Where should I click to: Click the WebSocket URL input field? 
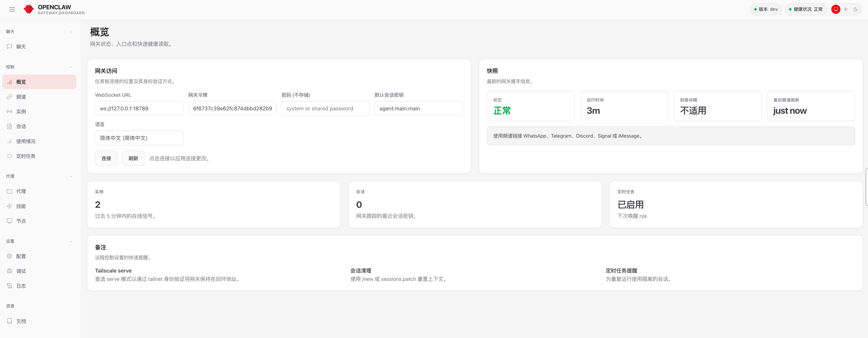pos(139,109)
